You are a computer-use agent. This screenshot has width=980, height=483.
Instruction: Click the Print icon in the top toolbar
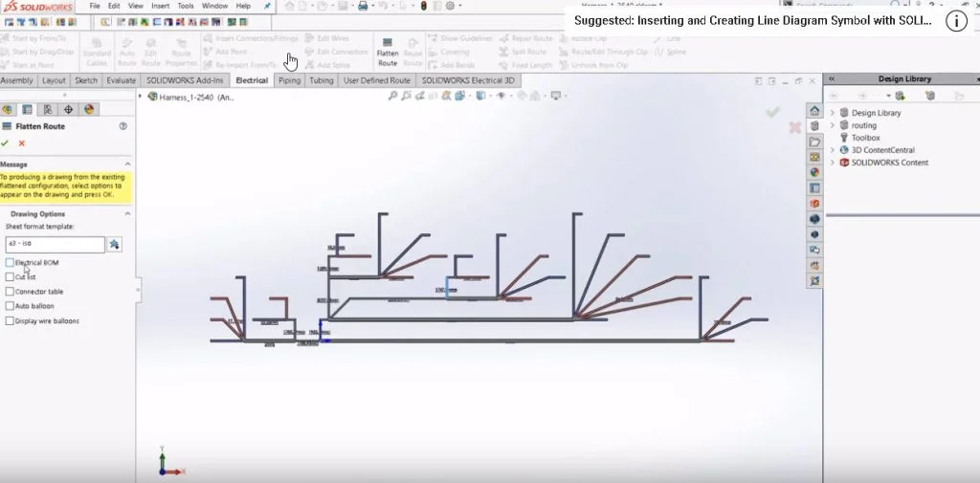363,7
